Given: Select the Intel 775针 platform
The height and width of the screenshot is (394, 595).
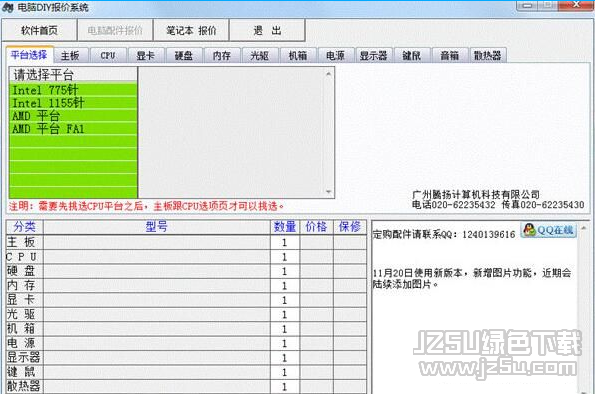Looking at the screenshot, I should tap(73, 90).
